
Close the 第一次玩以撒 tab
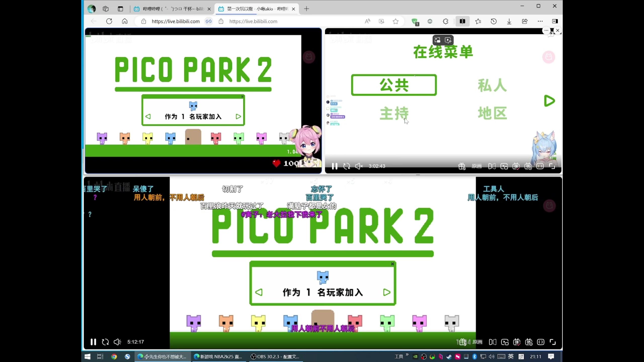tap(293, 9)
